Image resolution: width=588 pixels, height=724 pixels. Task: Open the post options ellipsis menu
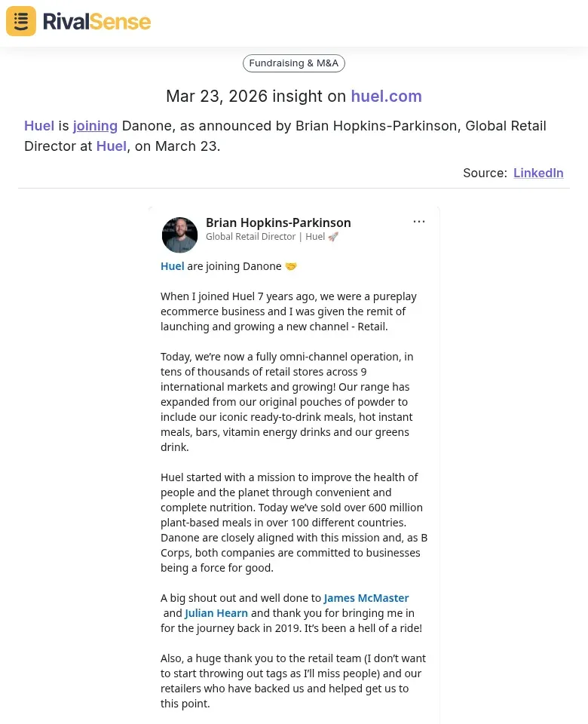[x=419, y=221]
